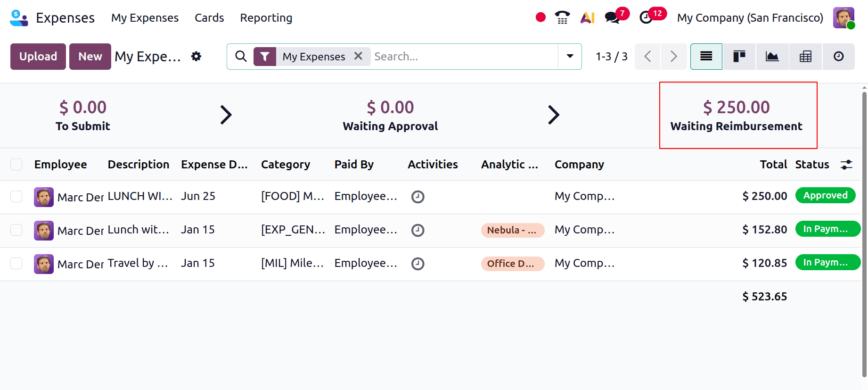The image size is (868, 390).
Task: Go to next page of records
Action: [674, 57]
